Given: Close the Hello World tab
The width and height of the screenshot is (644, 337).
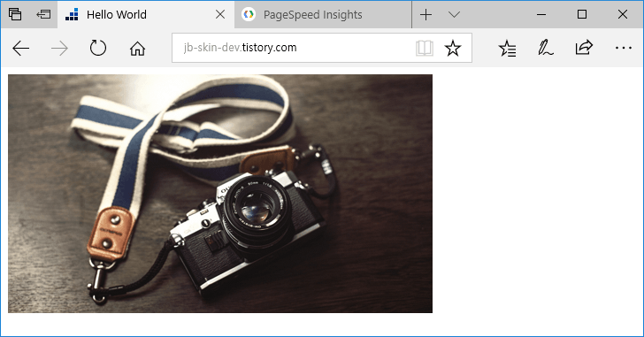Looking at the screenshot, I should coord(220,14).
